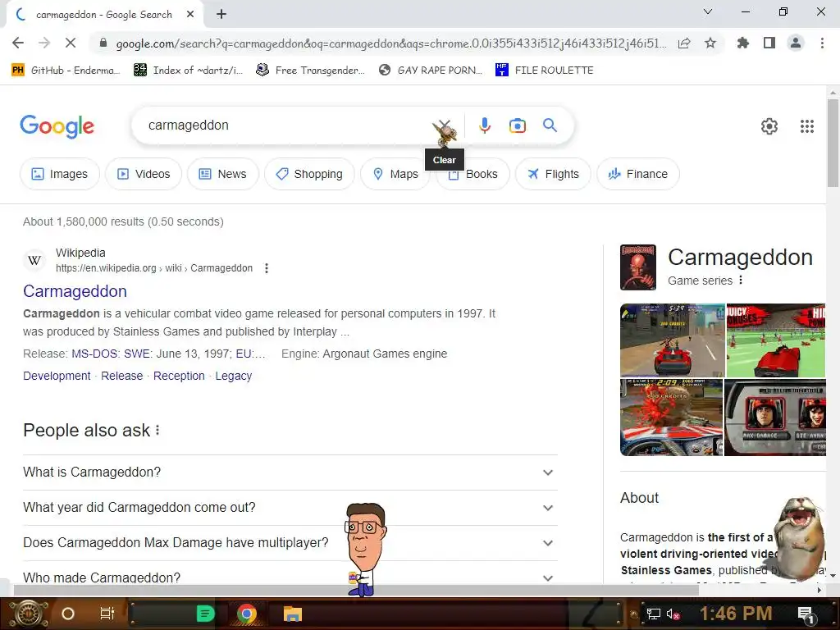Viewport: 840px width, 630px height.
Task: Switch to Shopping results
Action: 309,174
